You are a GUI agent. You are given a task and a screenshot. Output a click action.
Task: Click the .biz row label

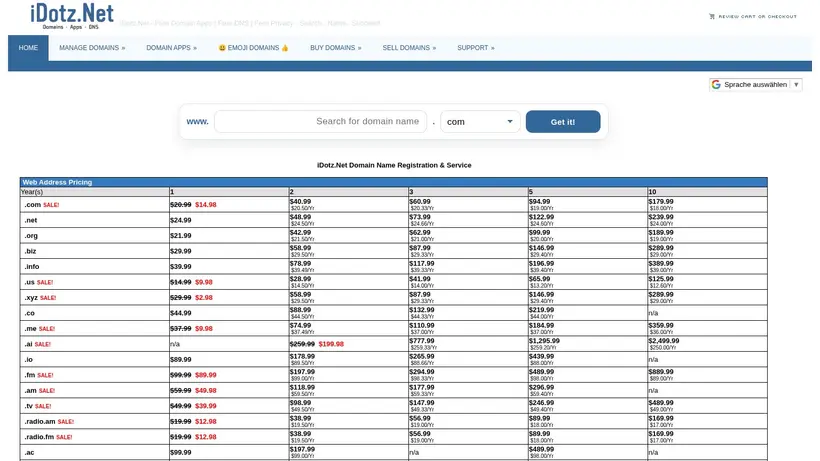click(x=30, y=251)
